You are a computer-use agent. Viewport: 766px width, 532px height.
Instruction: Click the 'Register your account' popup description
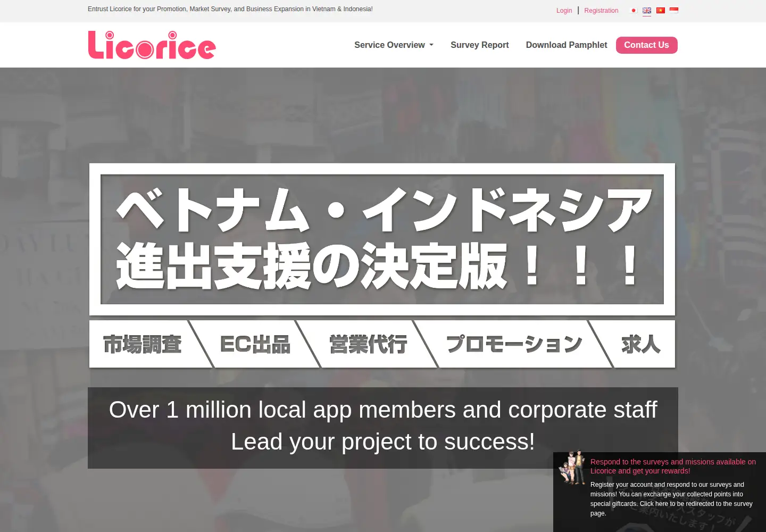click(x=671, y=499)
